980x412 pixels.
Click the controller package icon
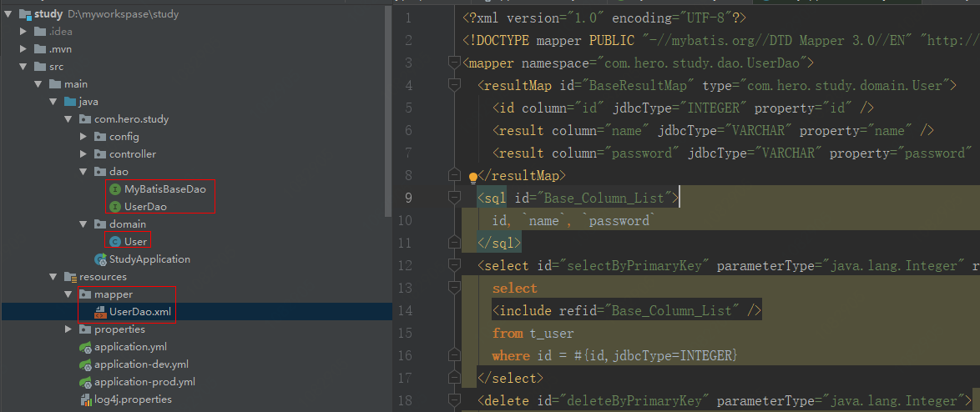pyautogui.click(x=100, y=153)
